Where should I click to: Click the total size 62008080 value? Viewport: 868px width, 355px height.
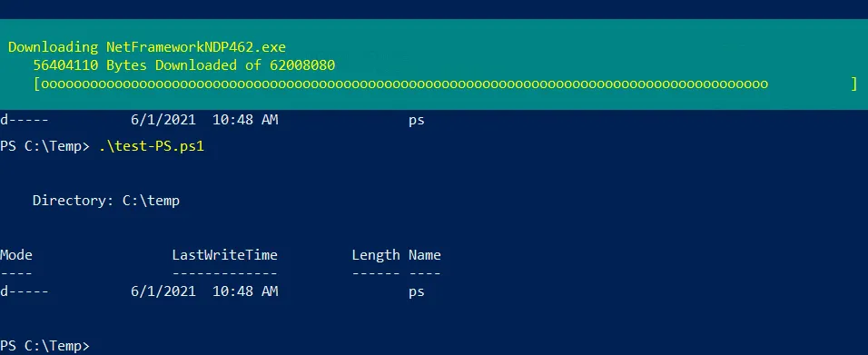[x=302, y=65]
